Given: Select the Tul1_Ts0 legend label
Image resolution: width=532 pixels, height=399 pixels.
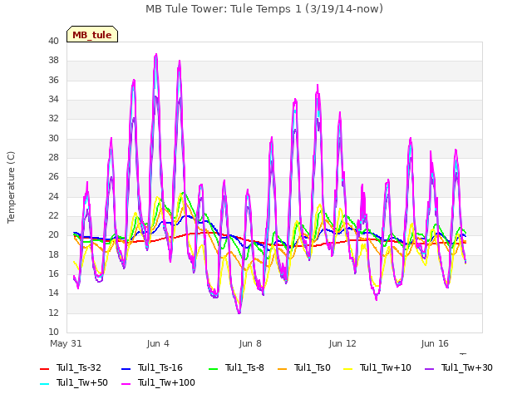Looking at the screenshot, I should pyautogui.click(x=313, y=367).
